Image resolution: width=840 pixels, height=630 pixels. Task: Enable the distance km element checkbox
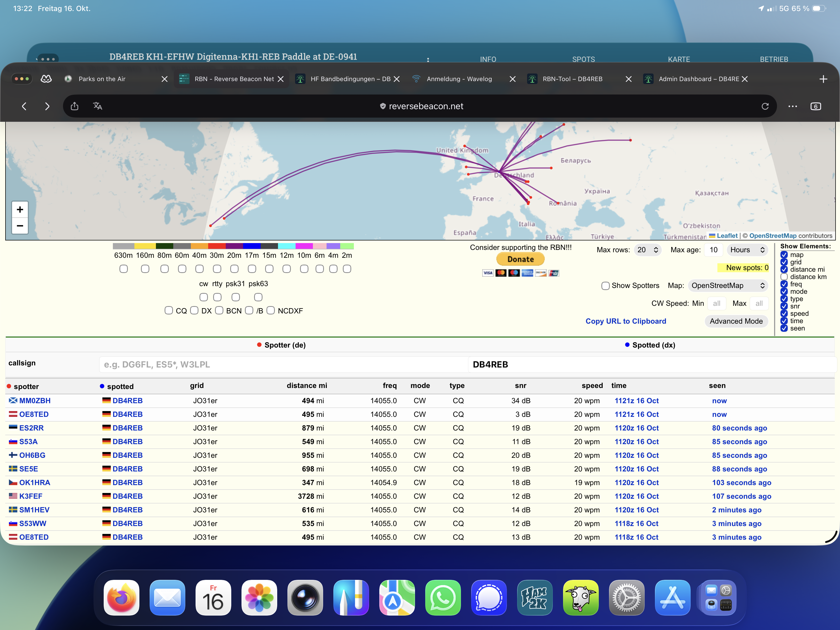pyautogui.click(x=784, y=277)
